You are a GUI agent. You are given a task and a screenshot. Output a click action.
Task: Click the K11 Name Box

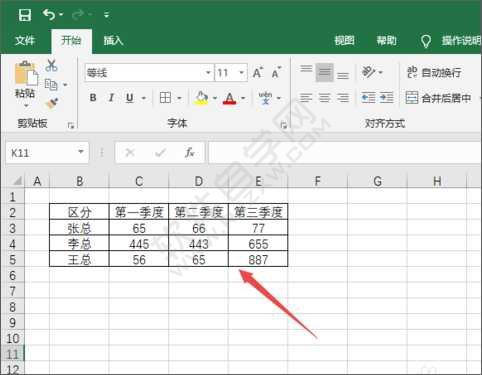(x=41, y=153)
